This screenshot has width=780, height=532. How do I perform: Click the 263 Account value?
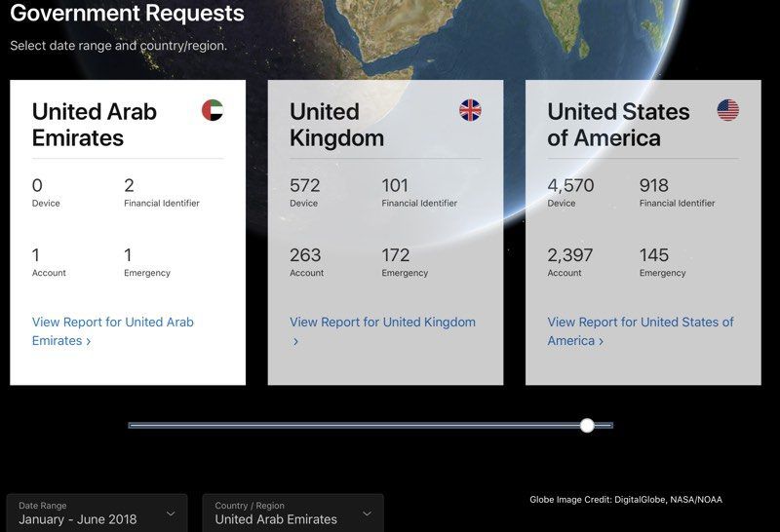point(305,255)
